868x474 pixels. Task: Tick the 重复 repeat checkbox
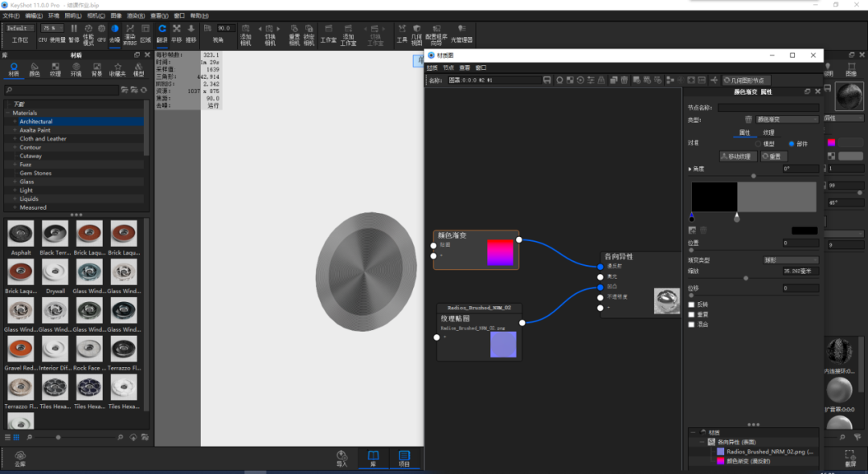[x=691, y=314]
